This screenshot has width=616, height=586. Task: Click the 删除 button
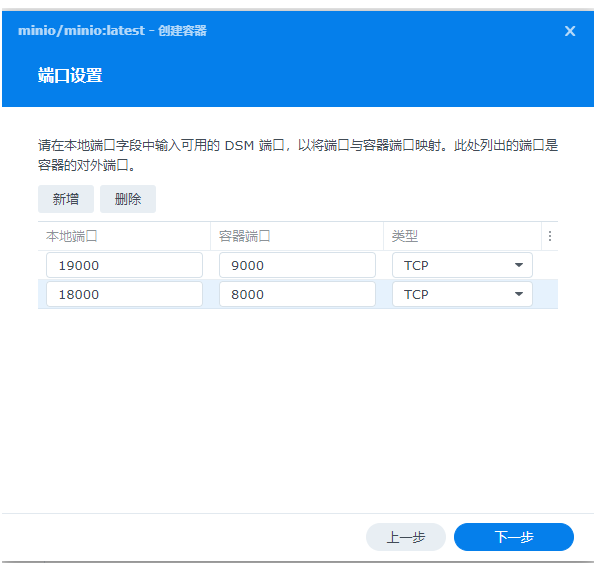[x=128, y=199]
